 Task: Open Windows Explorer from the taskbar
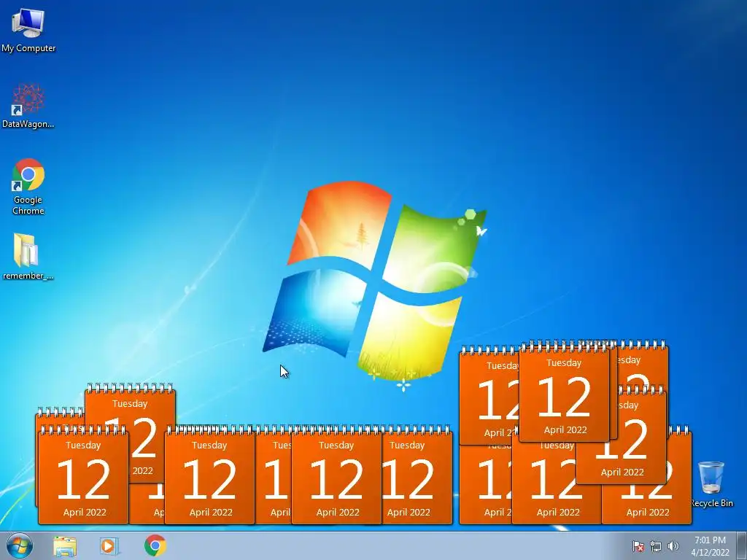[65, 546]
